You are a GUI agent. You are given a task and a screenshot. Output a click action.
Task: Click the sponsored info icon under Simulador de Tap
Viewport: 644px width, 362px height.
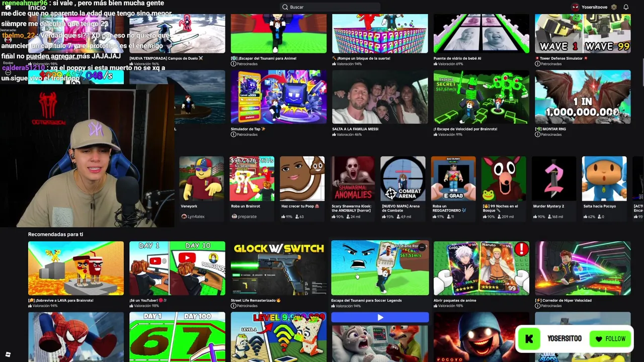[x=233, y=135]
